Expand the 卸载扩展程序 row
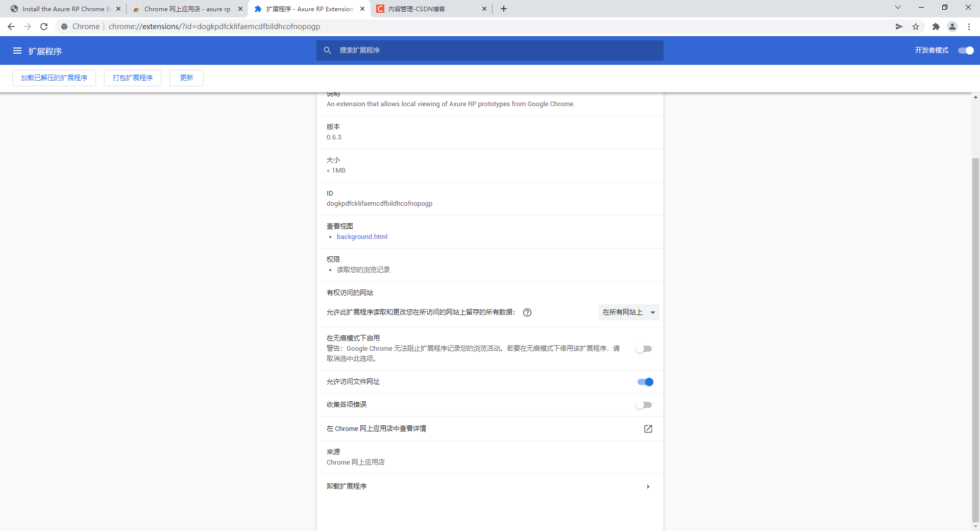This screenshot has width=980, height=531. point(648,486)
